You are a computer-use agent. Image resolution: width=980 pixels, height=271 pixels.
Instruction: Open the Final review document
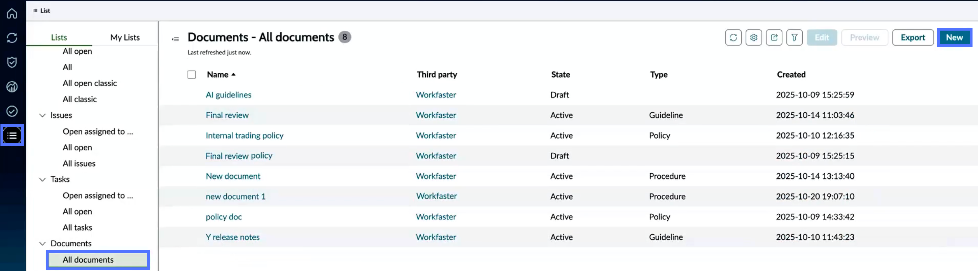point(228,115)
